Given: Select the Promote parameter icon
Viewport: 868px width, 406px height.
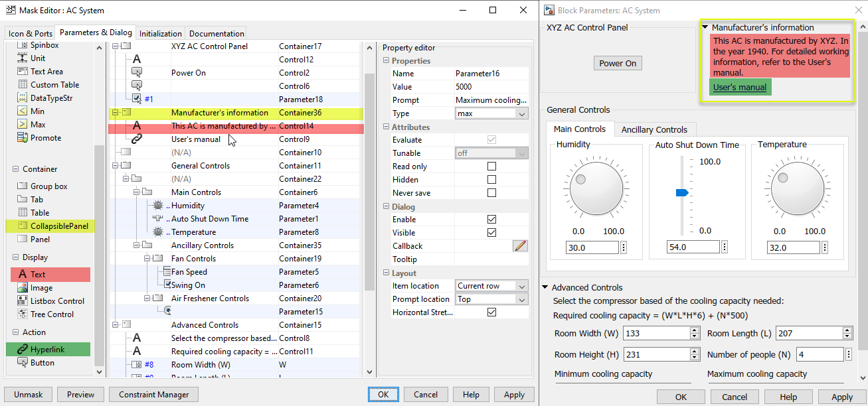Looking at the screenshot, I should pos(22,138).
